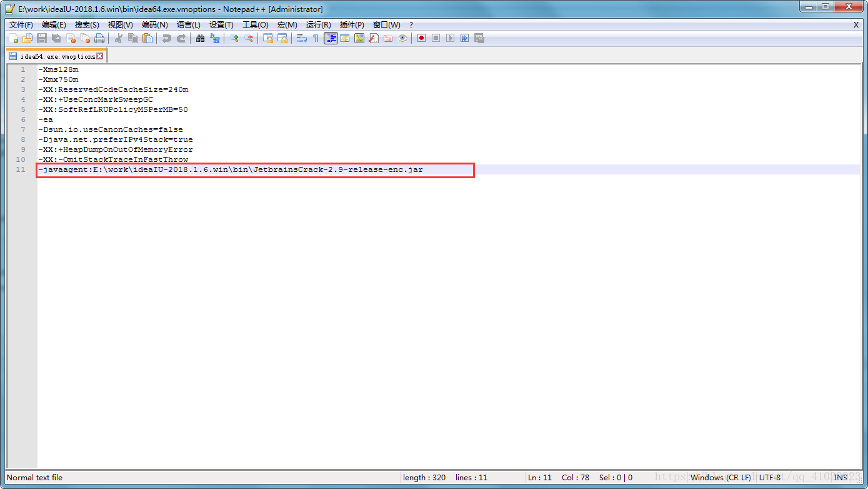The image size is (868, 489).
Task: Open the 编辑(E) menu
Action: pos(54,25)
